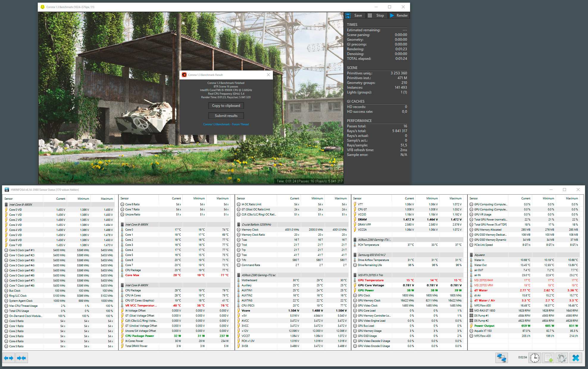The width and height of the screenshot is (588, 369).
Task: Expand sensor columns with outward arrows button
Action: point(9,358)
